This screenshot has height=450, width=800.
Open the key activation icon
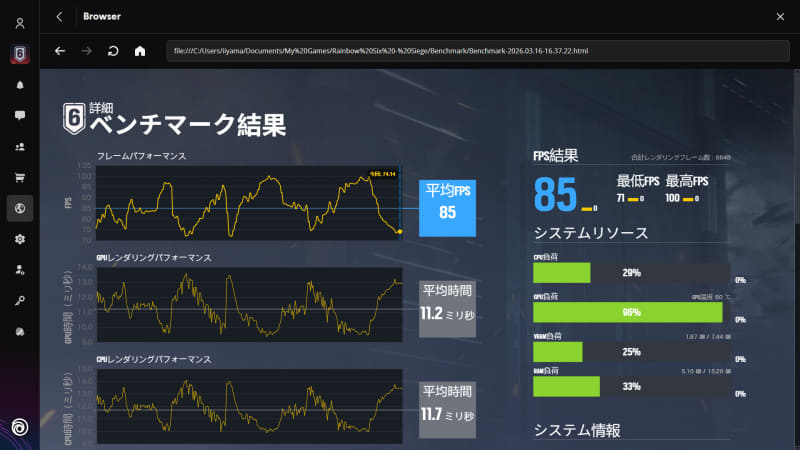pos(20,301)
